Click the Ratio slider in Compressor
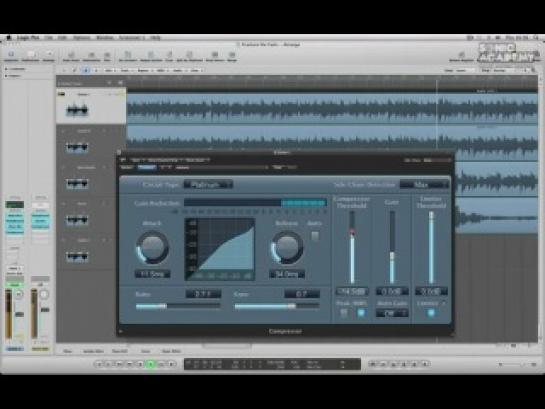 tap(178, 306)
